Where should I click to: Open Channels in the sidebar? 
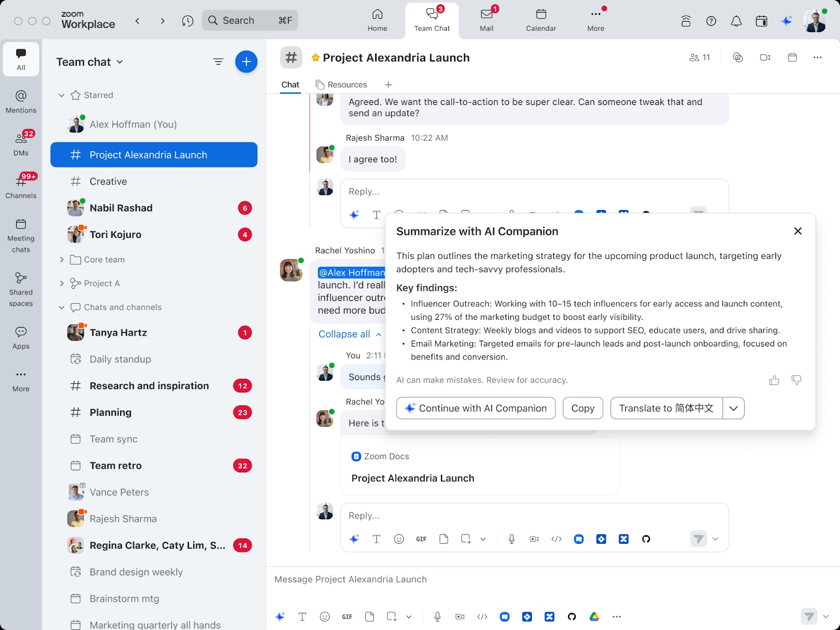point(21,186)
